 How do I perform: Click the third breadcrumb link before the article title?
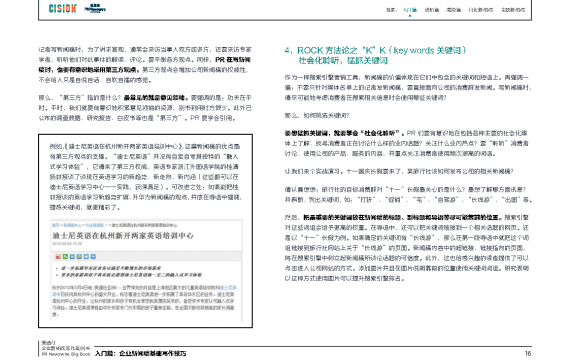click(94, 225)
